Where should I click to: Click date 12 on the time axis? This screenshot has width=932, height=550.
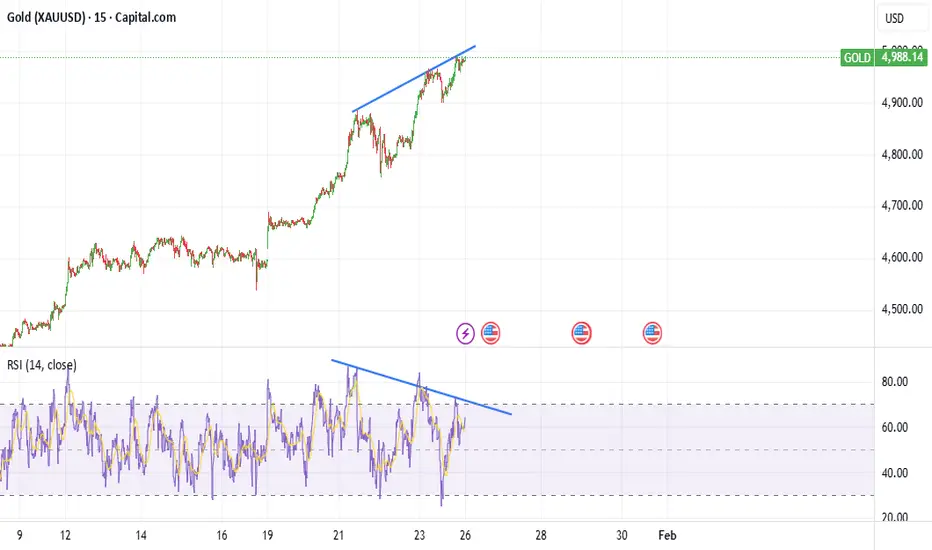pos(65,535)
